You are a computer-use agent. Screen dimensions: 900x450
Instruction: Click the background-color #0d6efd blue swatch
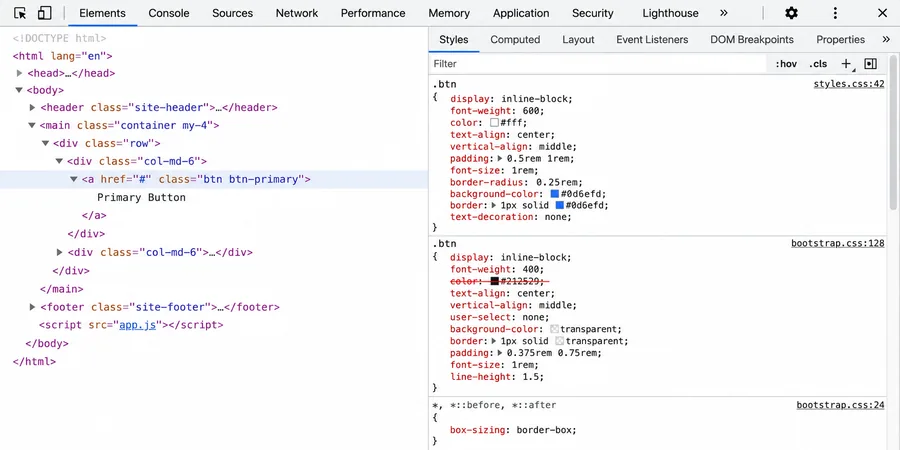pyautogui.click(x=554, y=194)
